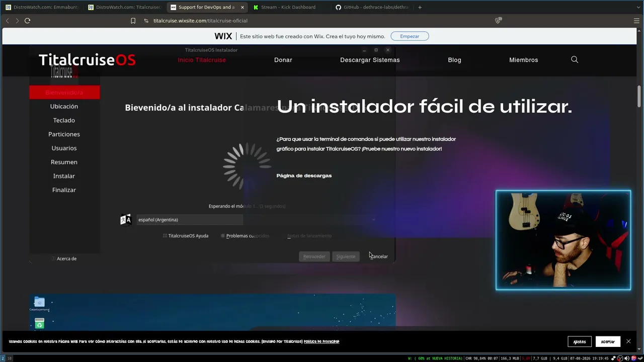This screenshot has width=644, height=362.
Task: Go back with the browser back arrow
Action: click(8, 21)
